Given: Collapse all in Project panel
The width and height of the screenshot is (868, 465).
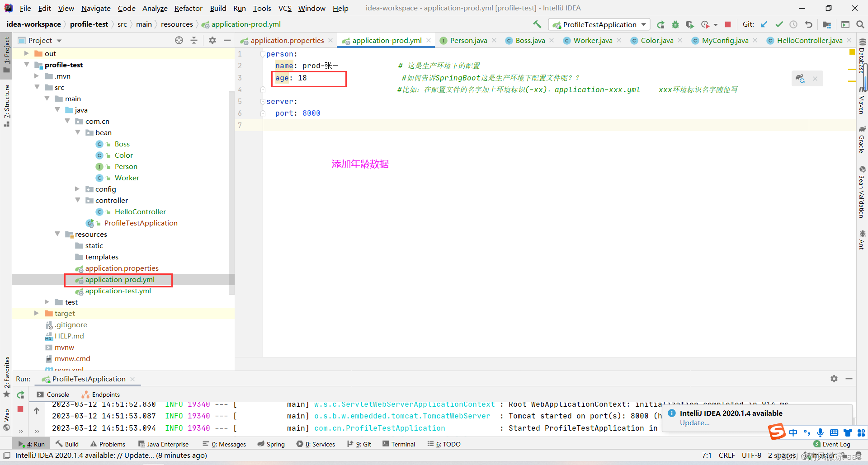Looking at the screenshot, I should [194, 40].
